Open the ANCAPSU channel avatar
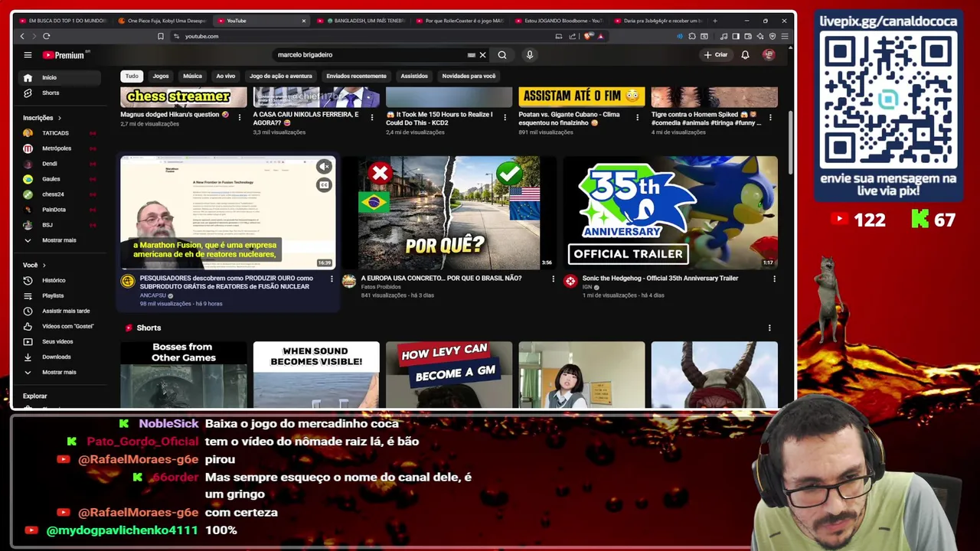 pyautogui.click(x=128, y=282)
